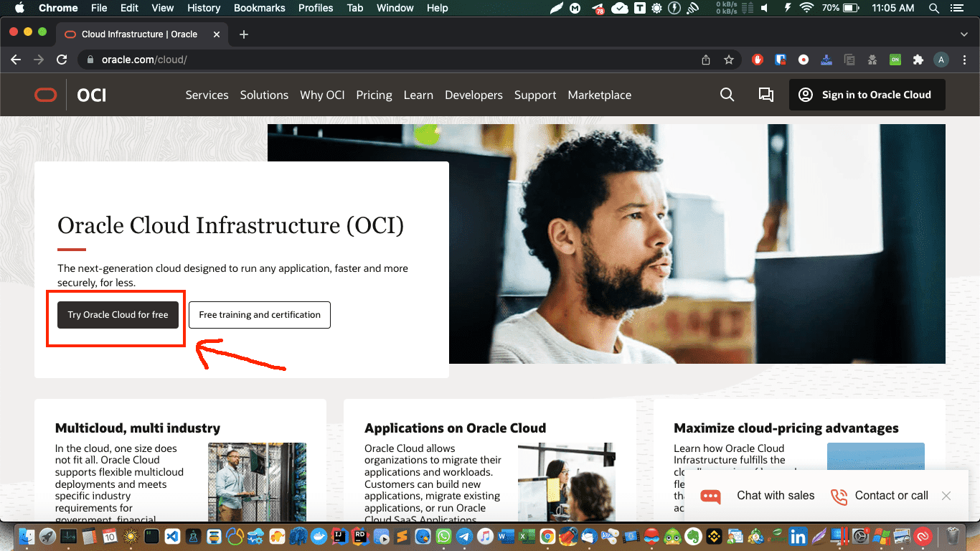Open the Solutions nav menu
Viewport: 980px width, 551px height.
pos(264,95)
